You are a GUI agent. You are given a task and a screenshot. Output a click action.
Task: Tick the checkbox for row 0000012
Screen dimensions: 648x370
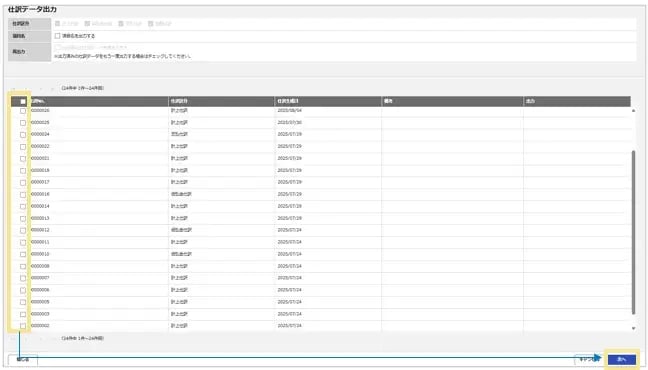coord(23,230)
